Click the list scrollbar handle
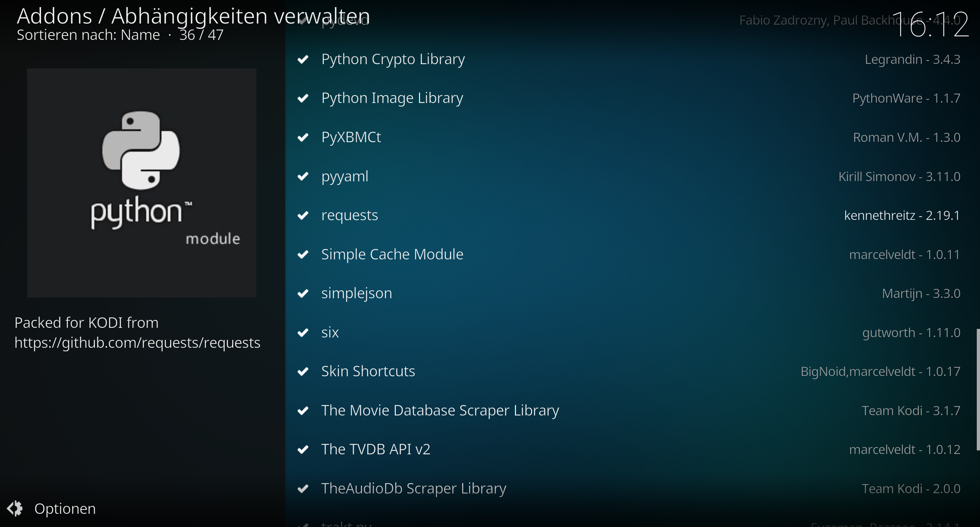980x527 pixels. tap(978, 390)
